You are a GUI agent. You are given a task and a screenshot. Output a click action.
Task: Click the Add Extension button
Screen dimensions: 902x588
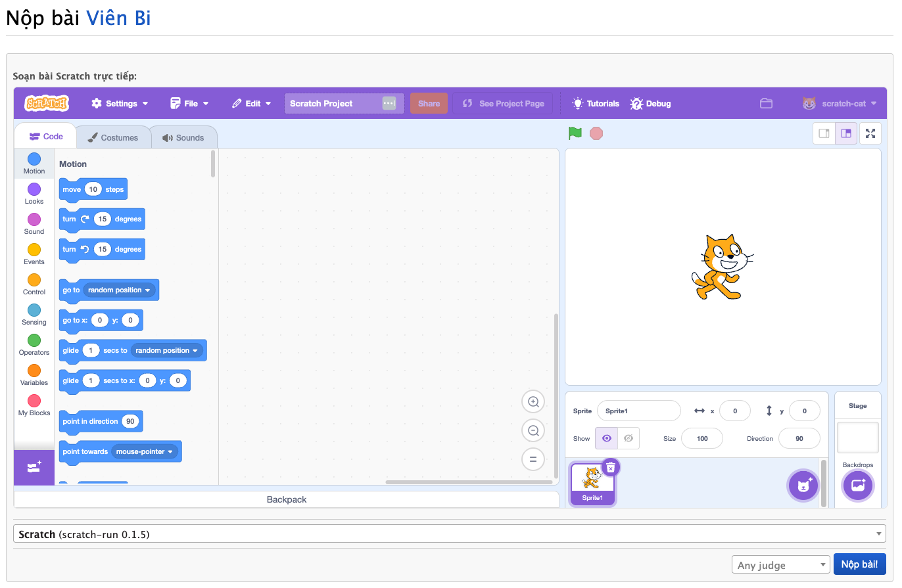[x=34, y=468]
